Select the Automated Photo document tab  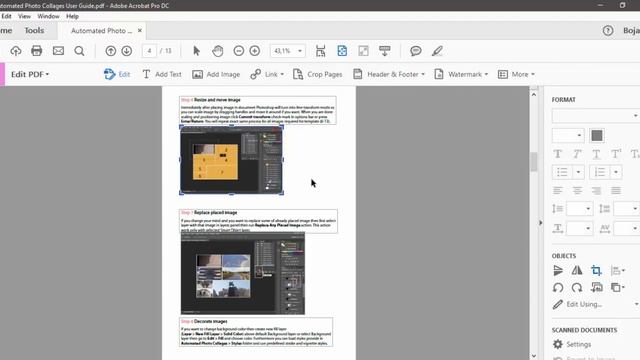(x=101, y=31)
